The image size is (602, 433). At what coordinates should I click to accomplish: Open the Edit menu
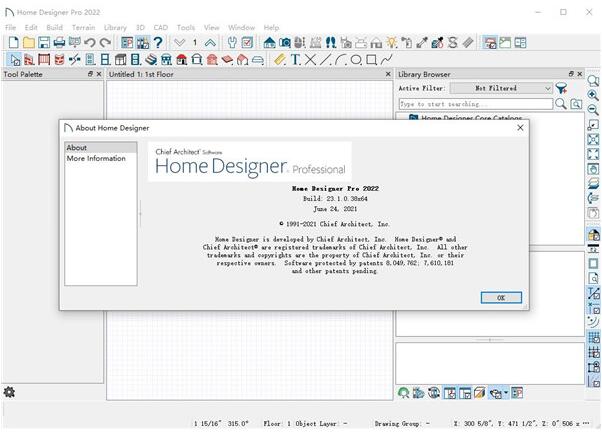[x=31, y=28]
